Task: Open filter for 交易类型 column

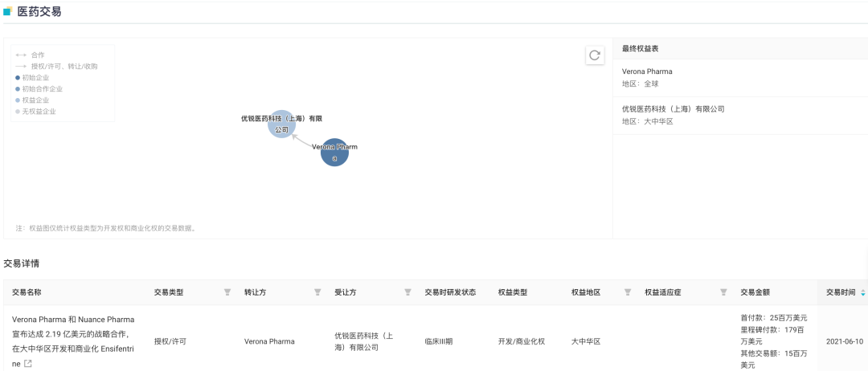Action: click(x=227, y=292)
